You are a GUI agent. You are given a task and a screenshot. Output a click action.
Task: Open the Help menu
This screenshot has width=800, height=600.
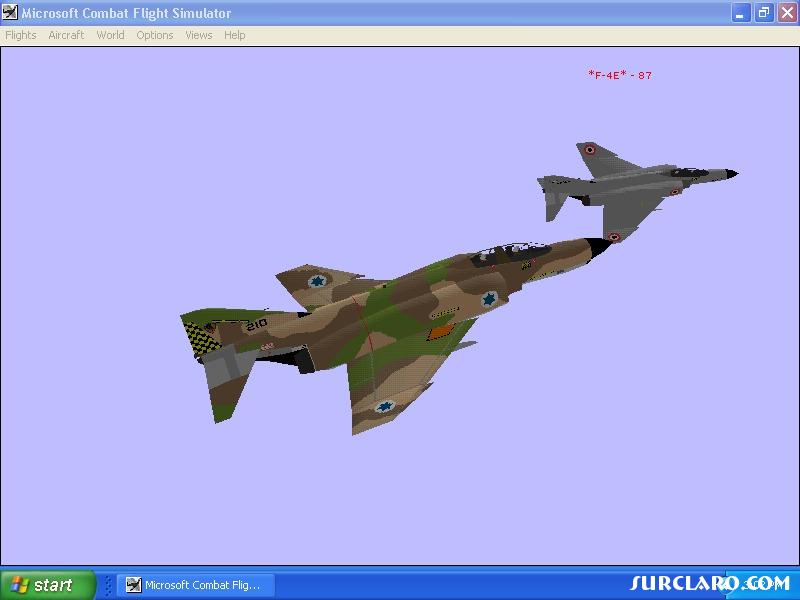[235, 35]
